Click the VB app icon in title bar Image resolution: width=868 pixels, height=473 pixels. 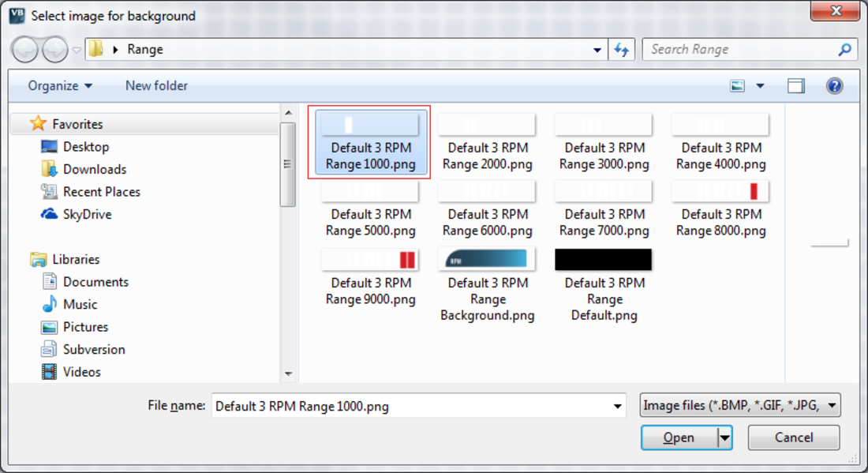tap(17, 16)
